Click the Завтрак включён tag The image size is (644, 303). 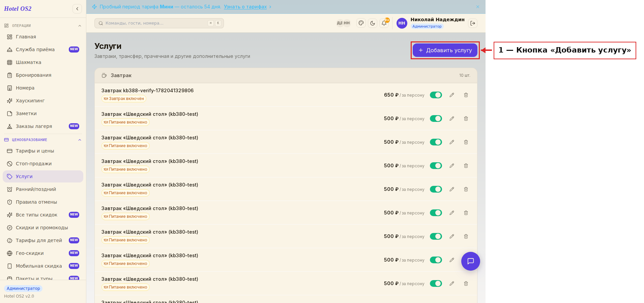coord(124,99)
